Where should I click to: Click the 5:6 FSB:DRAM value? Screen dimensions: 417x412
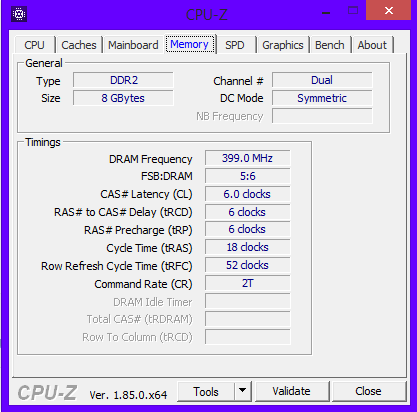pyautogui.click(x=248, y=176)
